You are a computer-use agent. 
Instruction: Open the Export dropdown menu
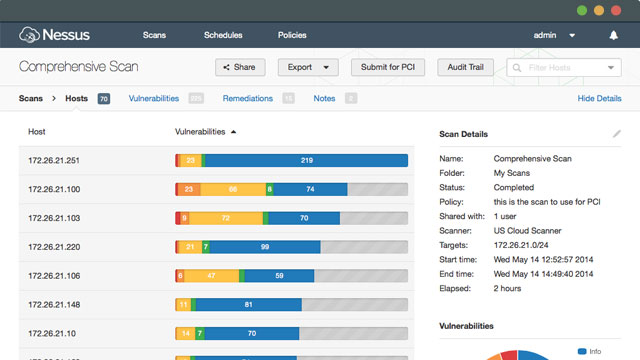coord(308,67)
